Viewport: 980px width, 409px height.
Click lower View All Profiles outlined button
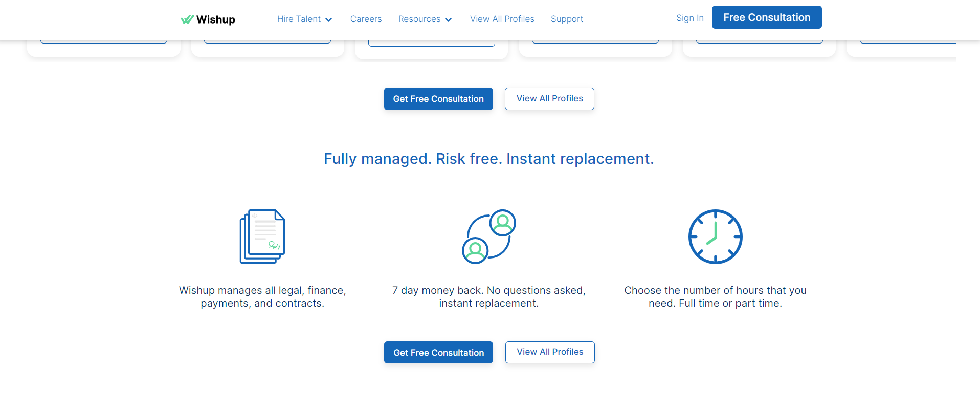click(550, 352)
